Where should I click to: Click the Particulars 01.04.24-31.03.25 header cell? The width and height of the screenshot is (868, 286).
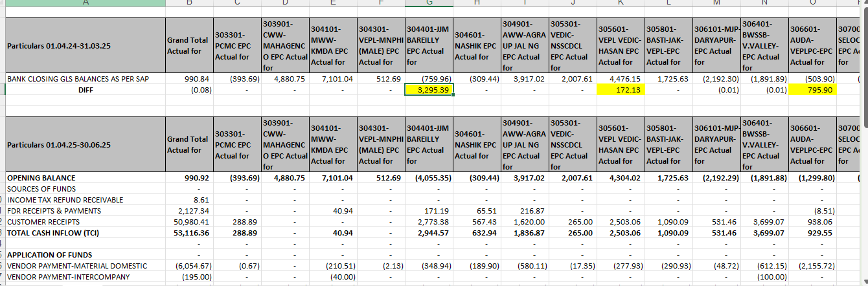[84, 46]
